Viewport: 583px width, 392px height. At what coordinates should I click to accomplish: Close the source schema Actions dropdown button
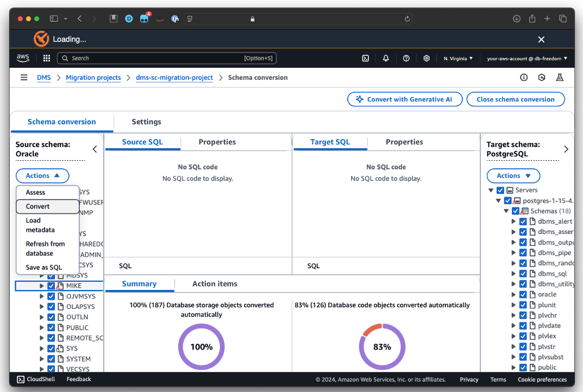coord(42,176)
